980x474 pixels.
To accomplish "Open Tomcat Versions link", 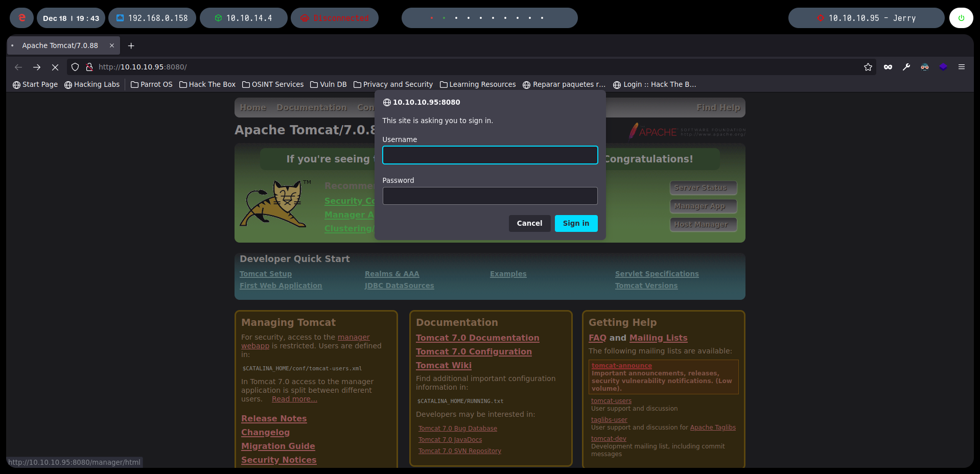I will click(x=646, y=286).
